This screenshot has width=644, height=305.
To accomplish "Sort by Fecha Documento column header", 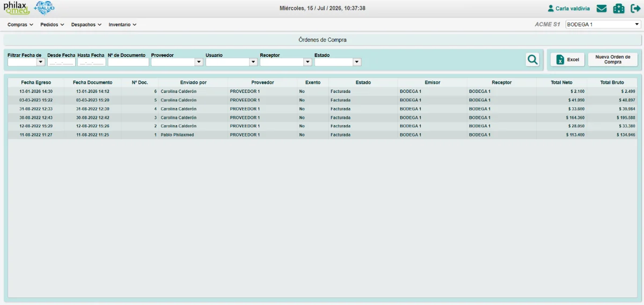I will tap(92, 83).
